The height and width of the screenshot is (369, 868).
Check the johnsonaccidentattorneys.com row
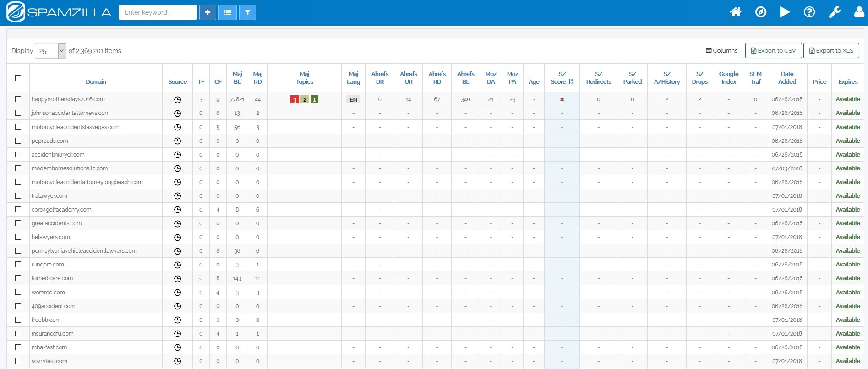tap(18, 113)
